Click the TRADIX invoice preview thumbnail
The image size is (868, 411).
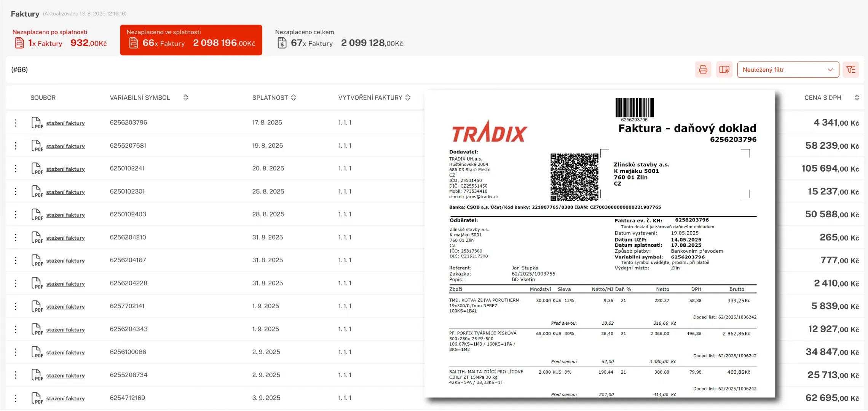600,244
